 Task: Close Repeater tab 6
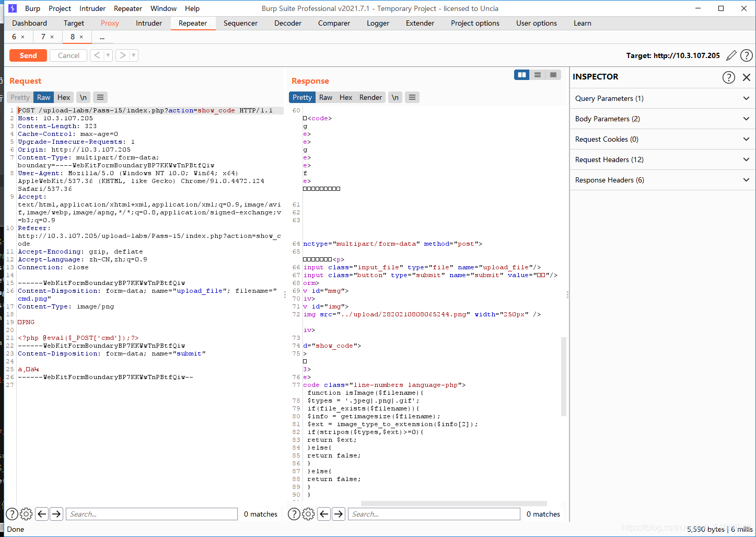[22, 37]
